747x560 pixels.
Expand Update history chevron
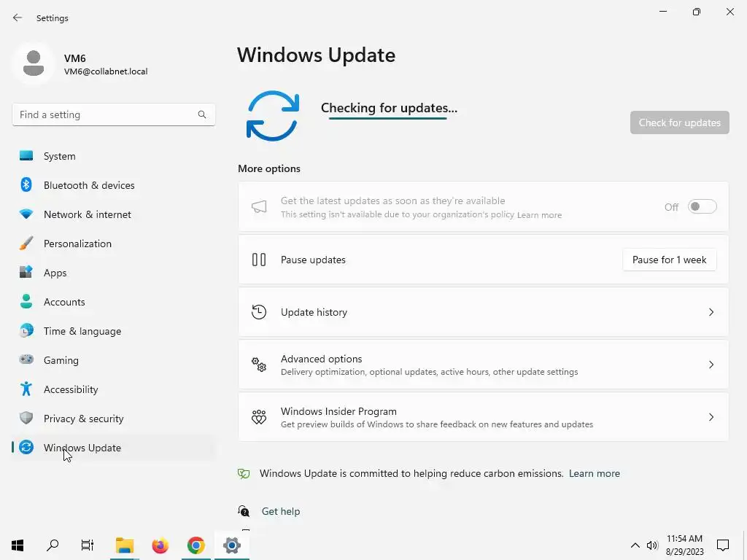tap(711, 312)
